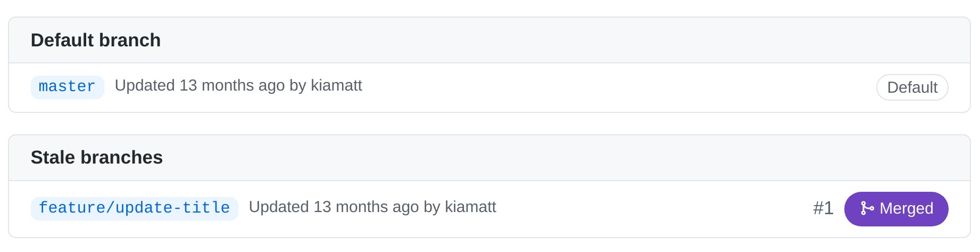Open the master branch link

(67, 87)
